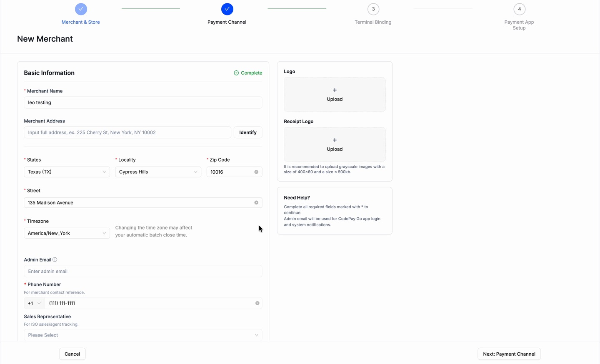Select step 3 Terminal Binding circle

373,9
